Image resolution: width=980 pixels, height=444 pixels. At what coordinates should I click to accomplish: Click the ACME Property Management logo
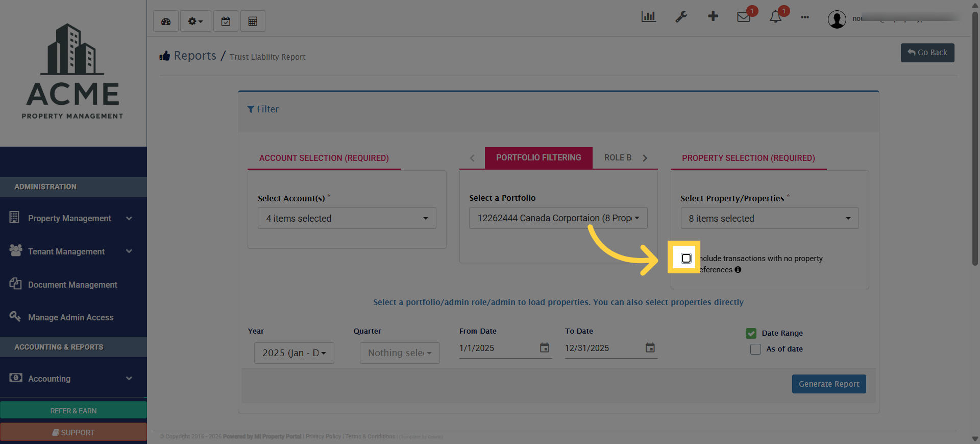72,72
